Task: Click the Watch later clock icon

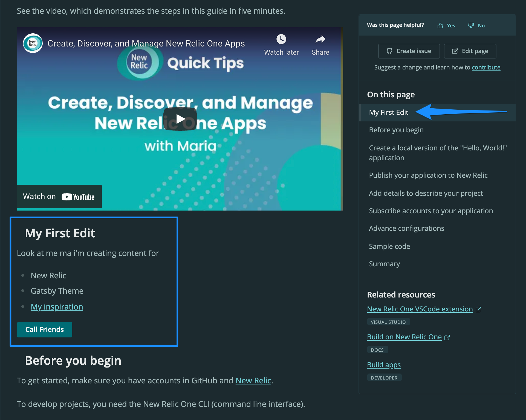Action: [x=281, y=39]
